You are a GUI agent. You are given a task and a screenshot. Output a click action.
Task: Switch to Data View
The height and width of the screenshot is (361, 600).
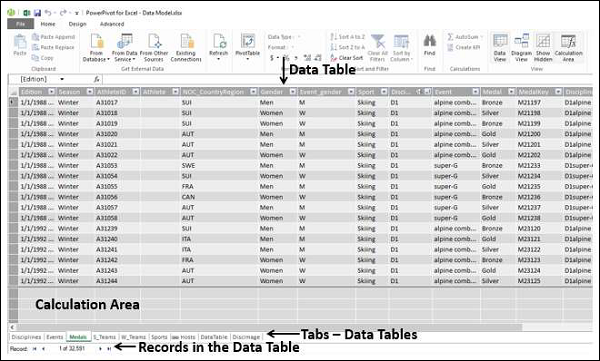(500, 48)
